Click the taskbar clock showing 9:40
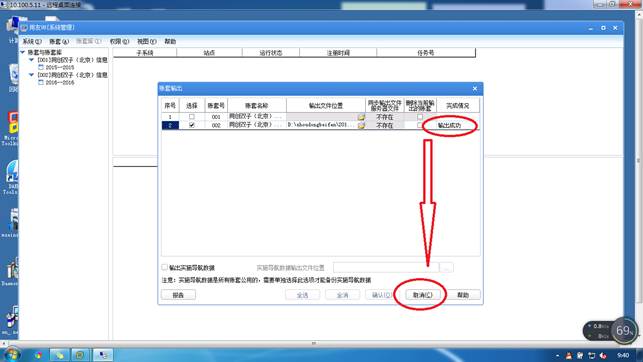This screenshot has height=362, width=643. 623,355
